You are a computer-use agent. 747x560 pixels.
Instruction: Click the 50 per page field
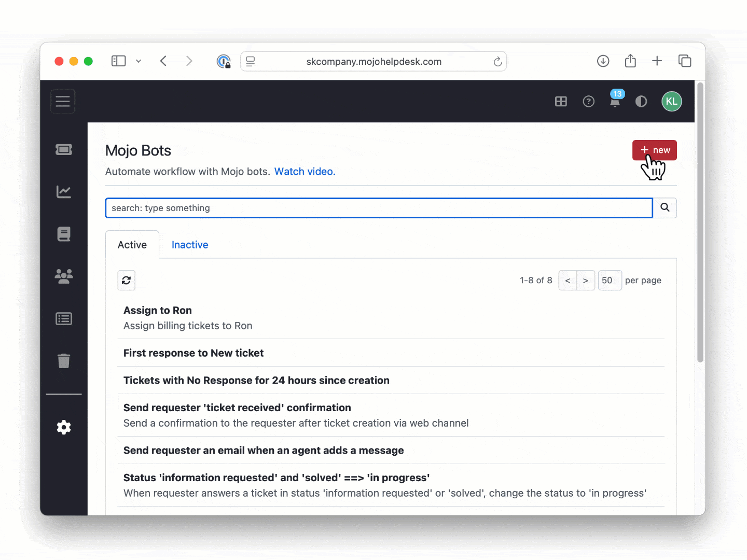tap(610, 280)
